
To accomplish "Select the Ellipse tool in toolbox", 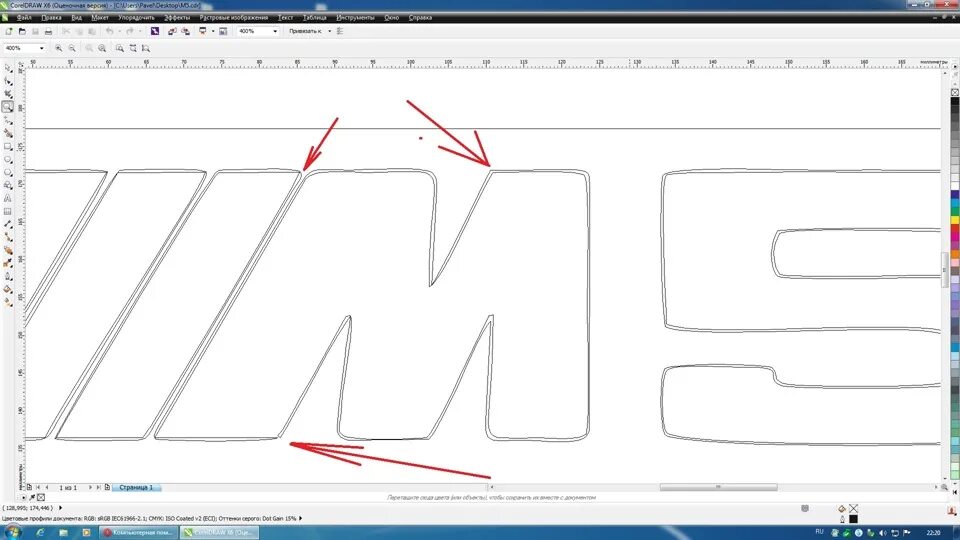I will pyautogui.click(x=8, y=159).
